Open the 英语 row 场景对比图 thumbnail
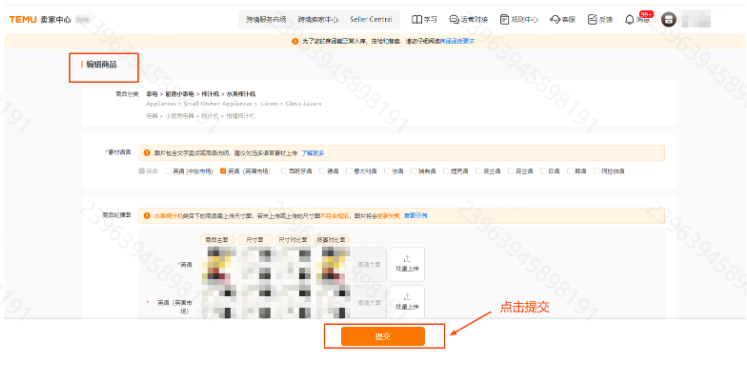Image resolution: width=747 pixels, height=366 pixels. [x=332, y=264]
